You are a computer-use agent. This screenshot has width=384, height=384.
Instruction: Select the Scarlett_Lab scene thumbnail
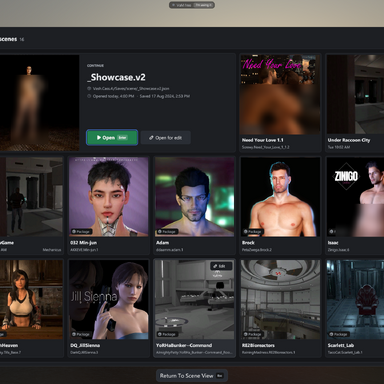coord(355,300)
